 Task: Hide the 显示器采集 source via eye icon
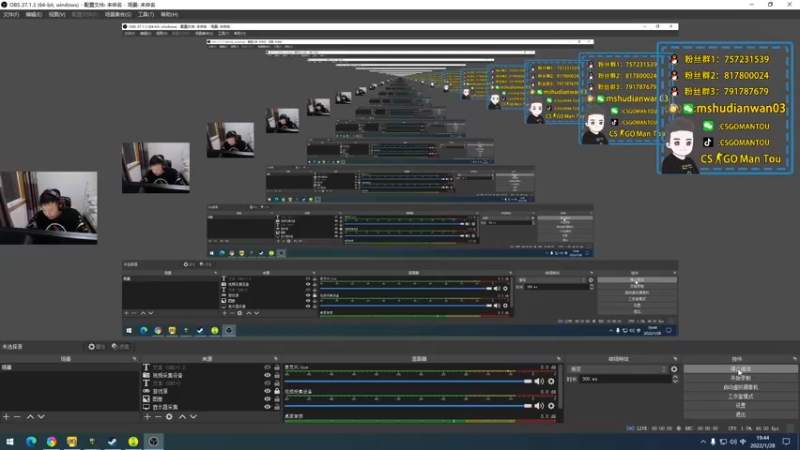[x=267, y=407]
